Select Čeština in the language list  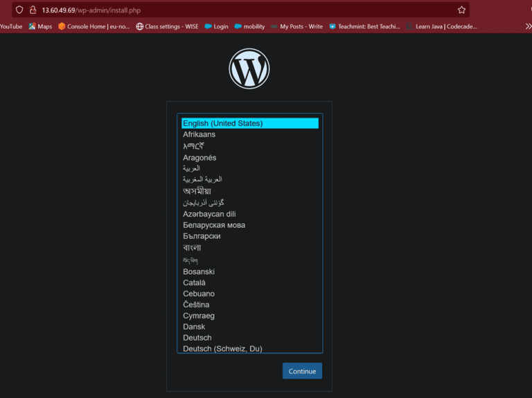250,305
